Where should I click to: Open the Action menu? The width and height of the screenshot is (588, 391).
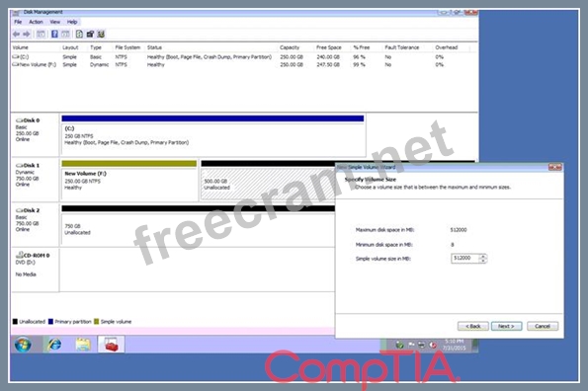click(36, 22)
